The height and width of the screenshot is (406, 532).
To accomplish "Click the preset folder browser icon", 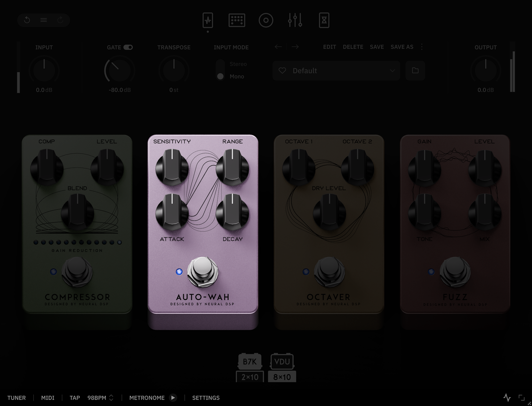I will [x=415, y=71].
